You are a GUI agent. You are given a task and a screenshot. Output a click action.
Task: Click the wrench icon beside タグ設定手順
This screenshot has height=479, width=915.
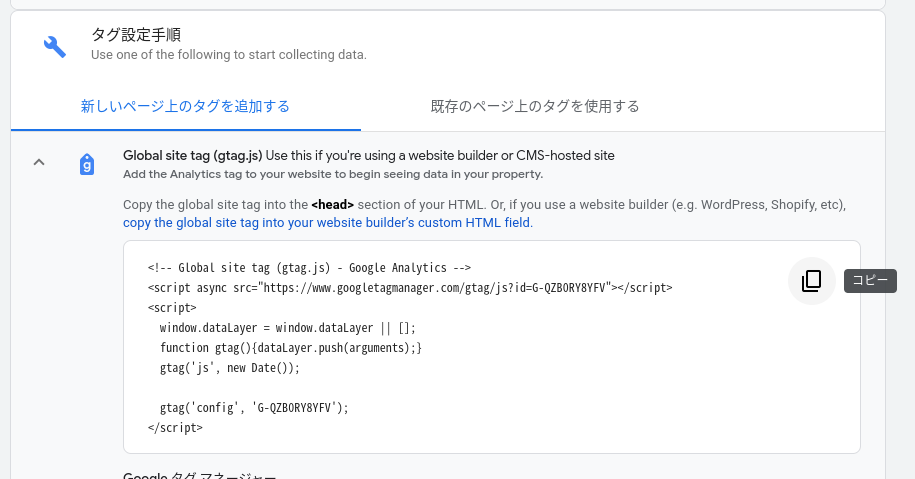click(55, 46)
